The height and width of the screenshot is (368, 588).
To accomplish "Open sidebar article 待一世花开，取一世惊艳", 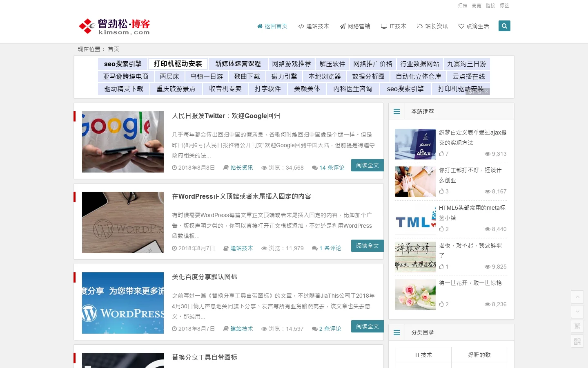I will click(470, 283).
